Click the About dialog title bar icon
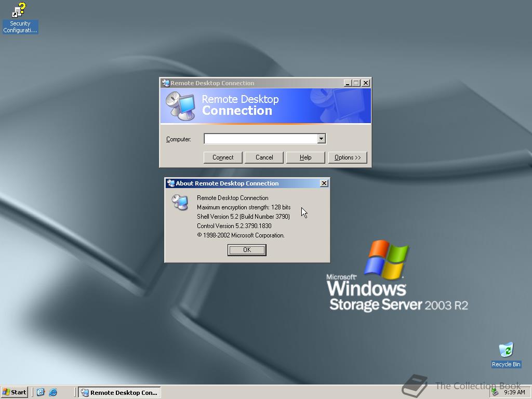This screenshot has height=399, width=532. [171, 183]
